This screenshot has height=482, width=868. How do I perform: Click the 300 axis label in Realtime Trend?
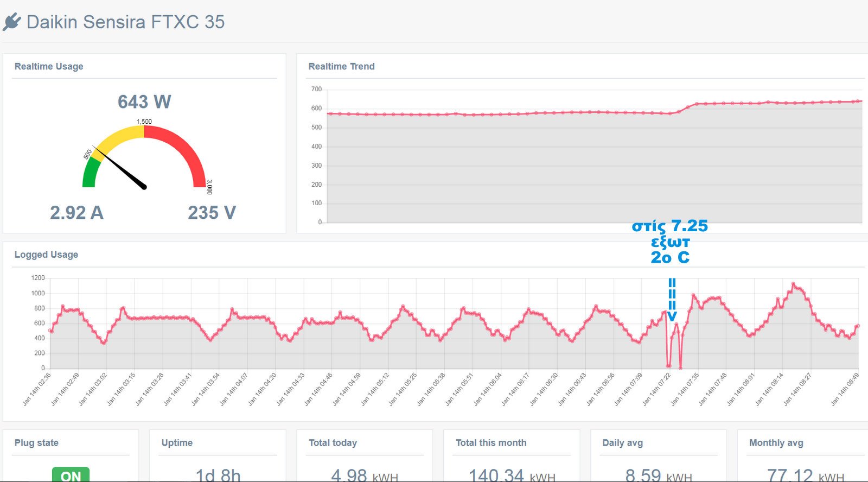tap(316, 165)
